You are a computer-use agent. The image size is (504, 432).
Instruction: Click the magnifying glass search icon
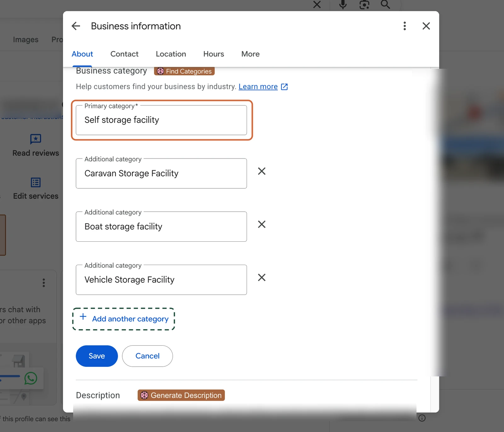click(386, 4)
